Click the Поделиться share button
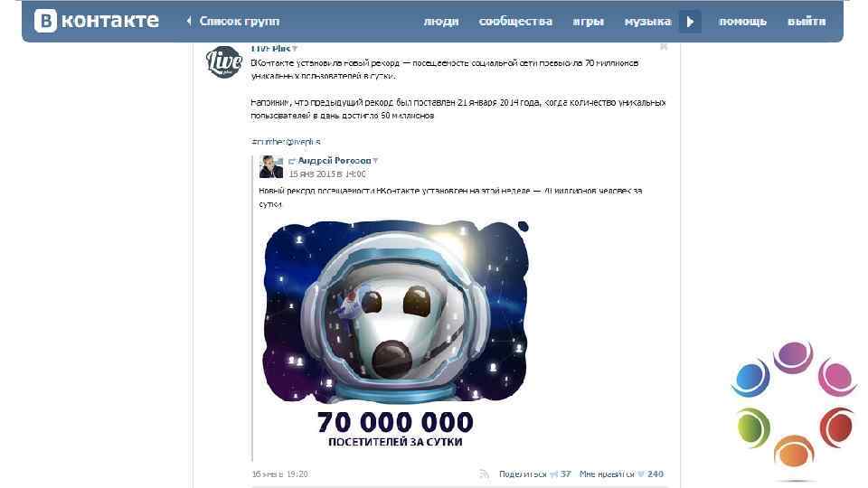This screenshot has width=868, height=488. (x=523, y=474)
